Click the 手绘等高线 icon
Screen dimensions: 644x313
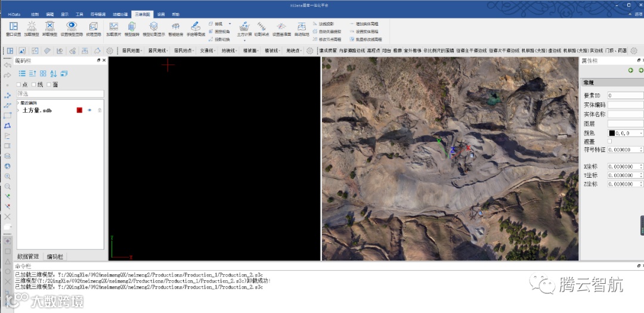pyautogui.click(x=196, y=26)
